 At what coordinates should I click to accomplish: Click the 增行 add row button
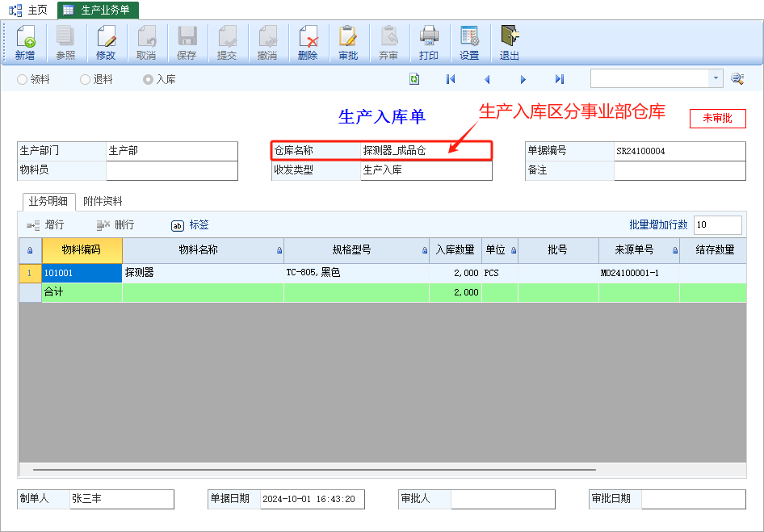point(46,225)
